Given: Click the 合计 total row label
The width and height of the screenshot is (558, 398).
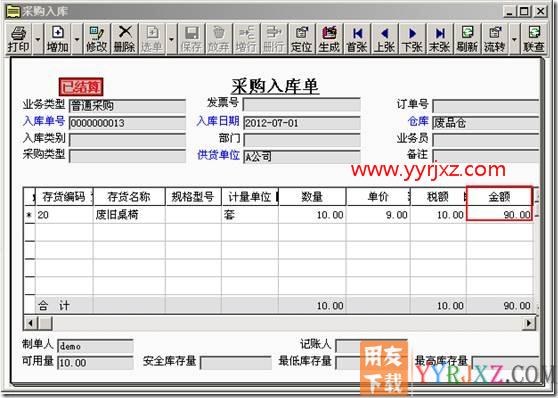Looking at the screenshot, I should (54, 305).
